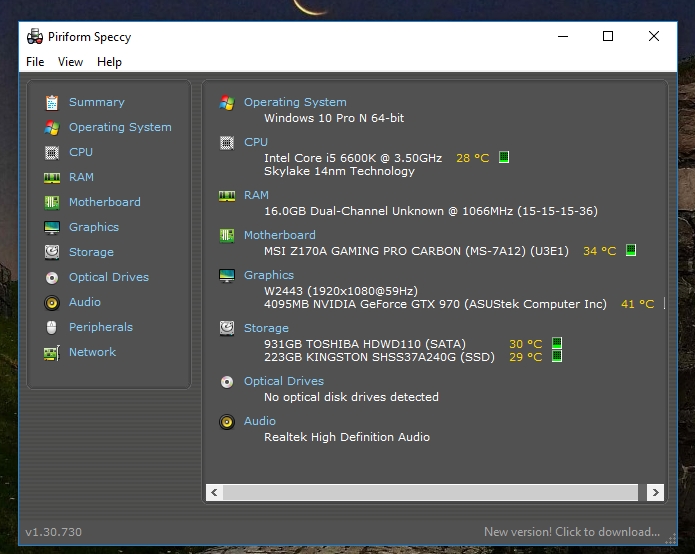Click the Peripherals mouse icon in sidebar
695x554 pixels.
(x=52, y=328)
